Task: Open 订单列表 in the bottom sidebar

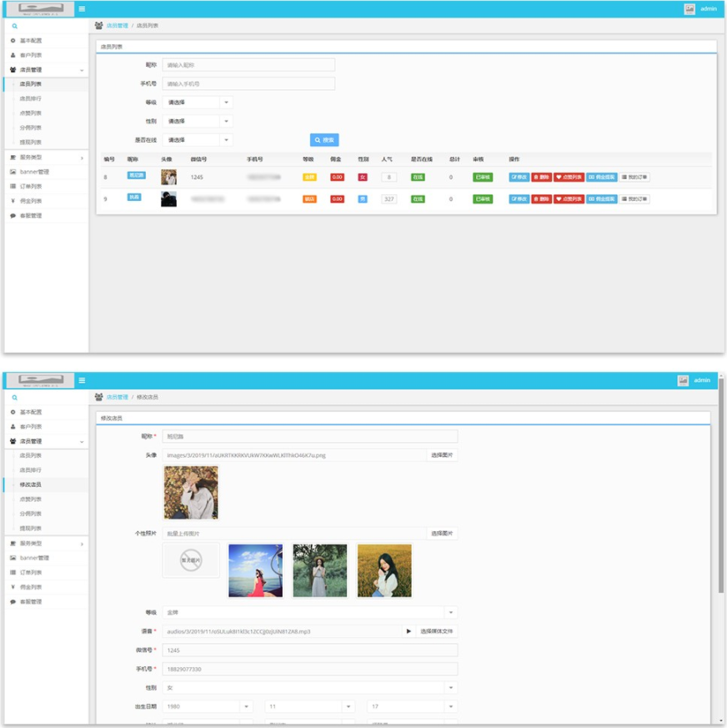Action: coord(31,572)
